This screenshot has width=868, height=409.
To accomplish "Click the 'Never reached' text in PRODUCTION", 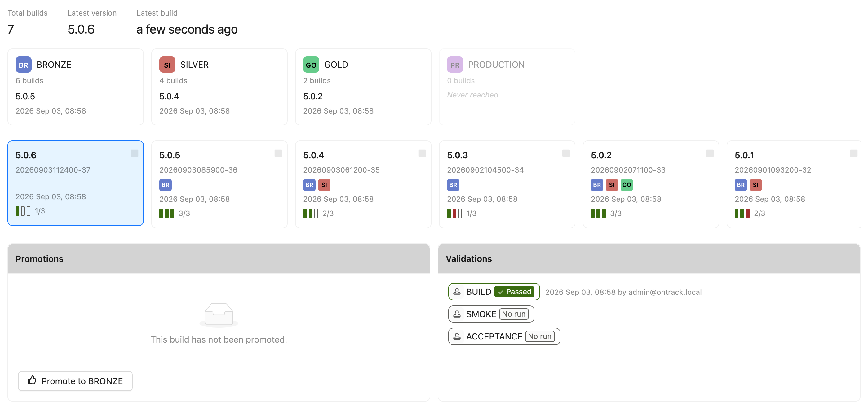I will pos(472,95).
